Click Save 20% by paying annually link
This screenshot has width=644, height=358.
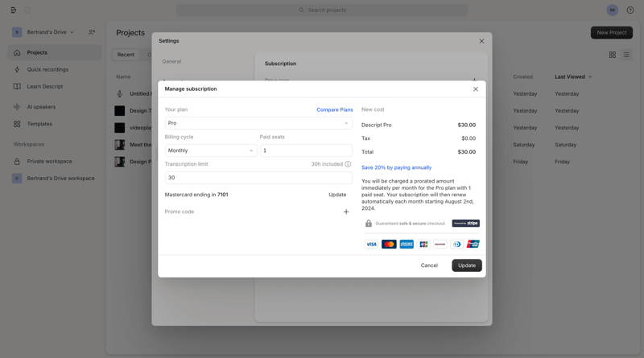click(396, 167)
